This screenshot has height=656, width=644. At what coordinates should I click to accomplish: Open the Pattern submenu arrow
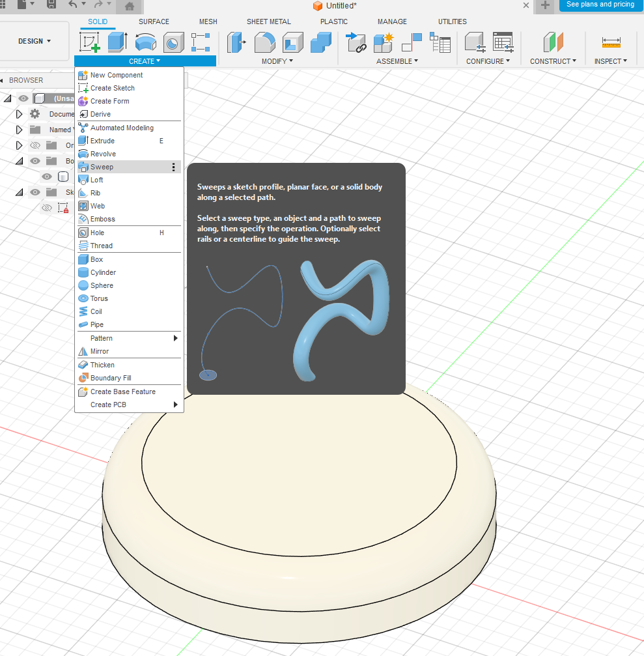pyautogui.click(x=175, y=338)
